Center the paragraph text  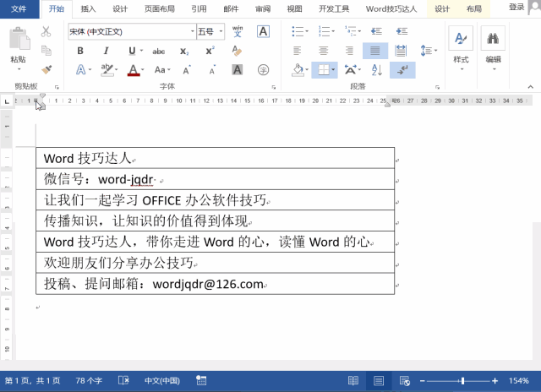click(323, 51)
